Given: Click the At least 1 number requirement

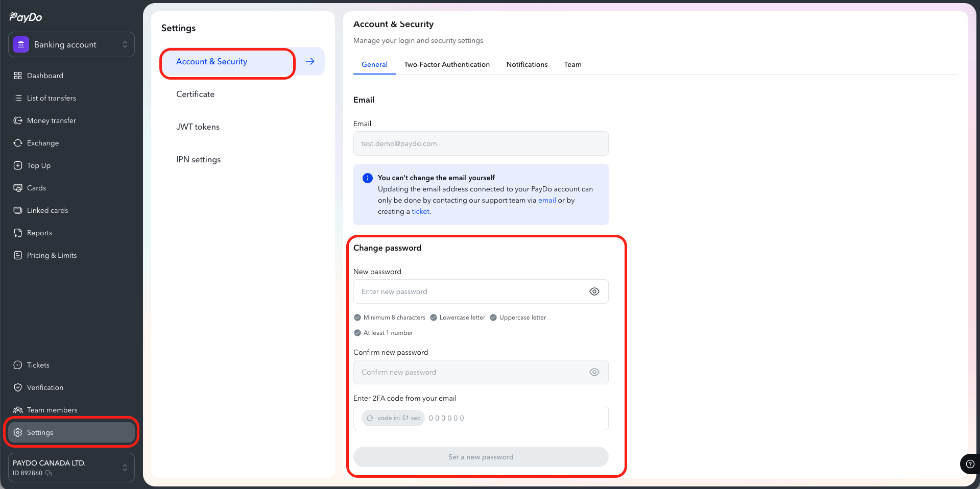Looking at the screenshot, I should 384,333.
